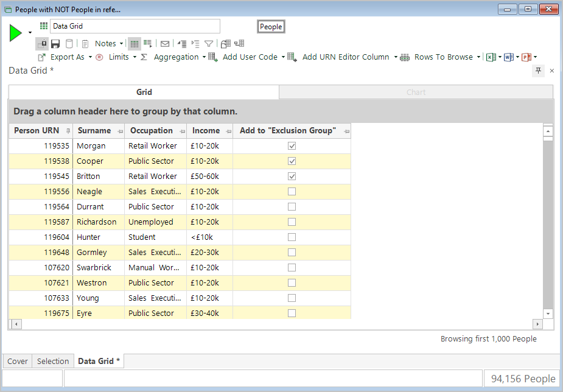
Task: Check the Exclusion Group box for Richardson
Action: coord(292,222)
